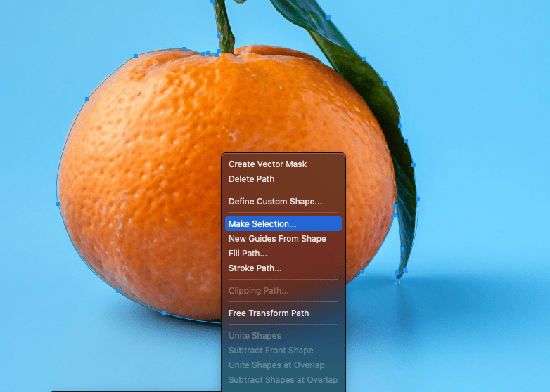The width and height of the screenshot is (550, 392).
Task: Open Define Custom Shape option
Action: tap(283, 202)
